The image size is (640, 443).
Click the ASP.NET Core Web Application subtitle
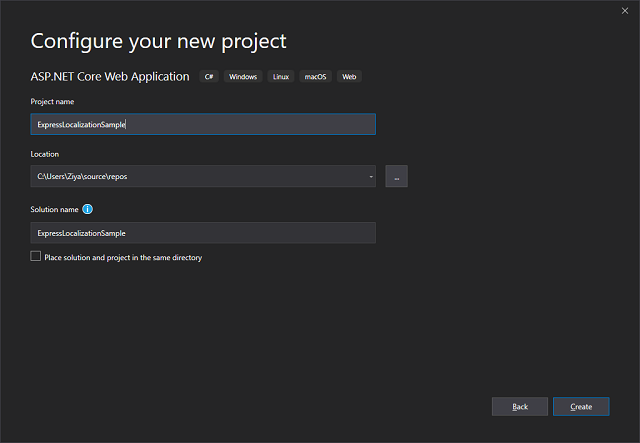pos(110,77)
